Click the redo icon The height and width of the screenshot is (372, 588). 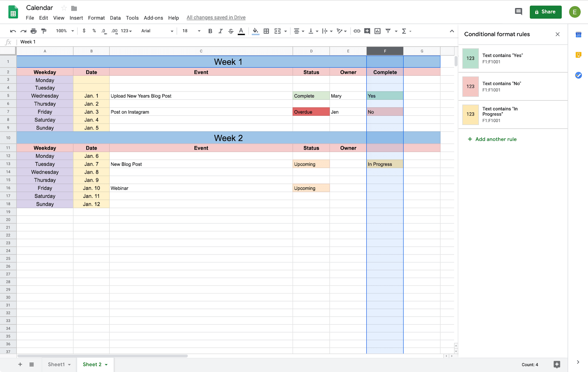(x=23, y=31)
